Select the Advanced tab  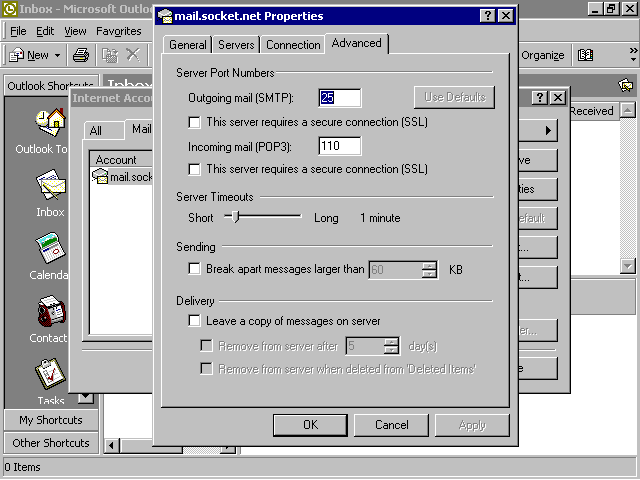[356, 43]
